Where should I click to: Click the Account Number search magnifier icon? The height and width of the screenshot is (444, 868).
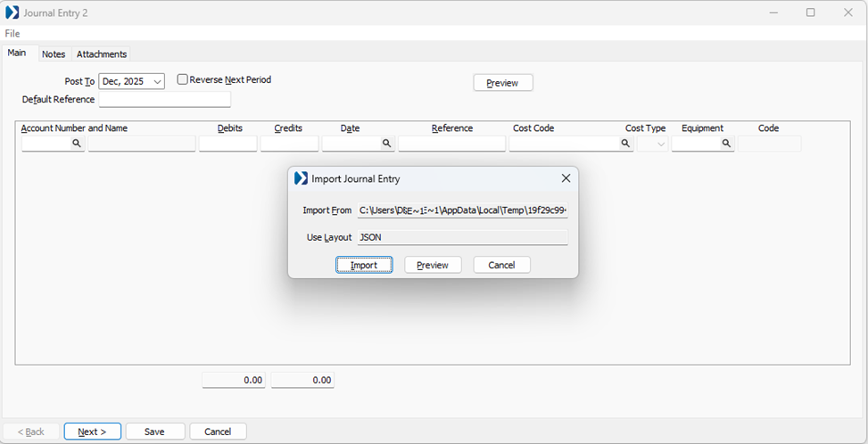point(77,144)
